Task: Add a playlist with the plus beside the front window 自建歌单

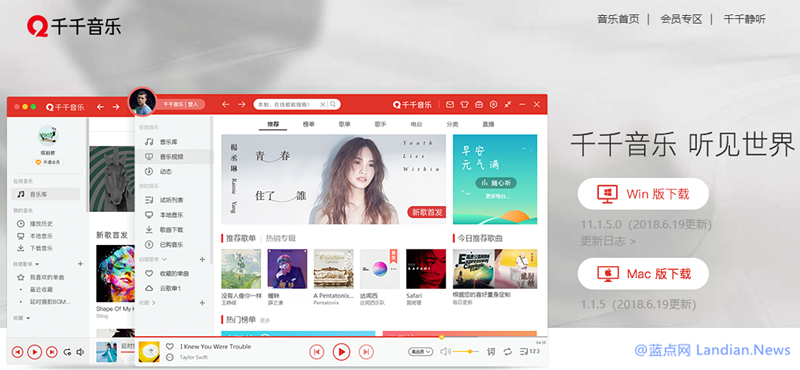Action: pos(203,259)
